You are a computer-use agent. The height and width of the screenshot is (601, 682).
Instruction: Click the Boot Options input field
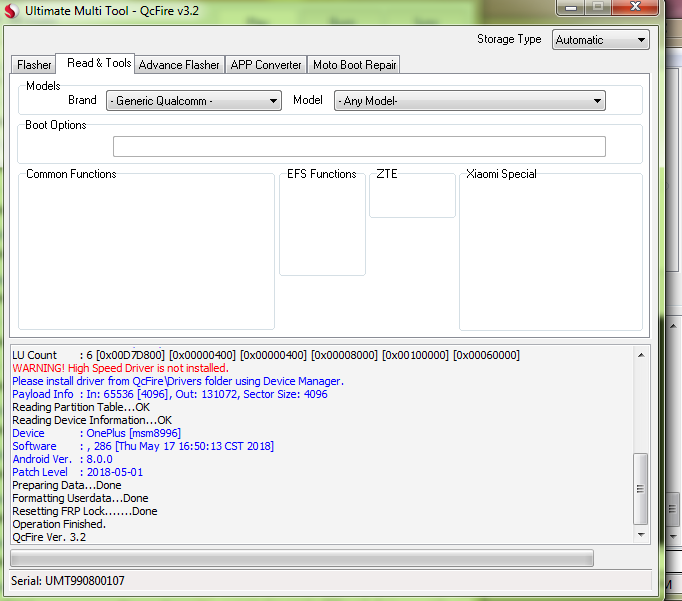tap(359, 147)
